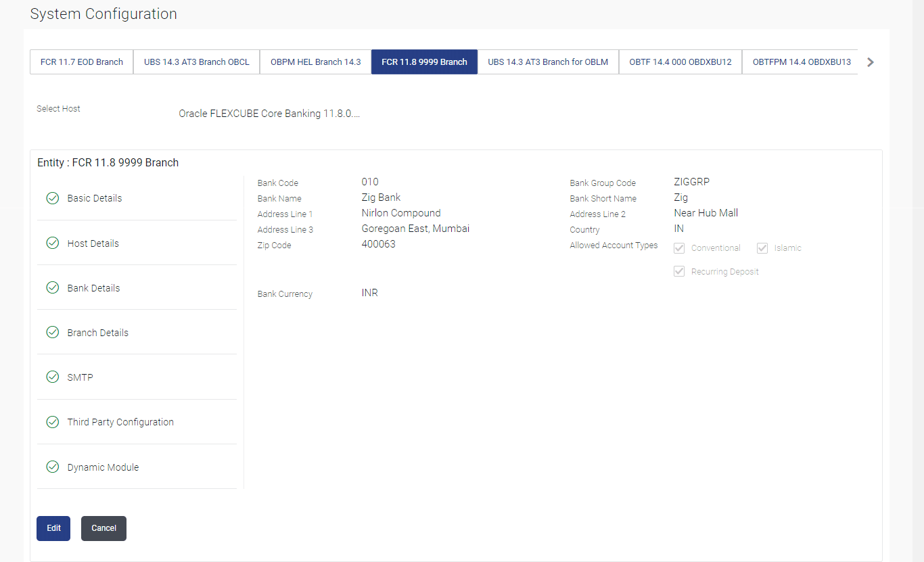Click the Dynamic Module checkmark icon
The width and height of the screenshot is (924, 562).
click(52, 467)
